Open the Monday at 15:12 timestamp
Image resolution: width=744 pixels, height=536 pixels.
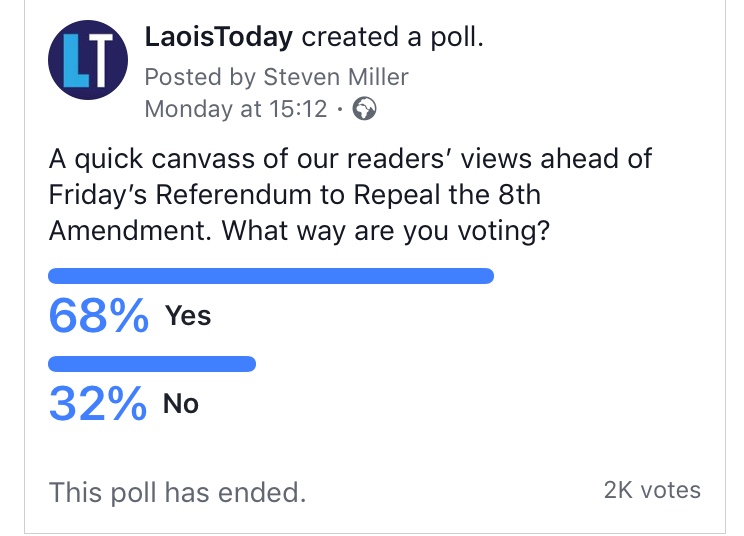[x=236, y=109]
